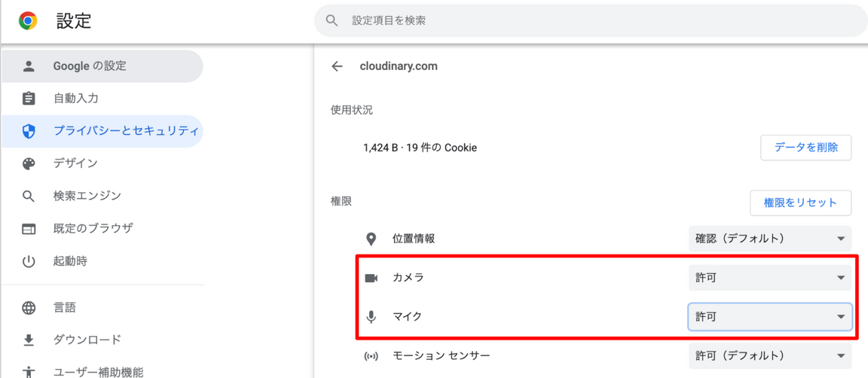Open the マイク permission dropdown
Image resolution: width=868 pixels, height=378 pixels.
click(770, 316)
